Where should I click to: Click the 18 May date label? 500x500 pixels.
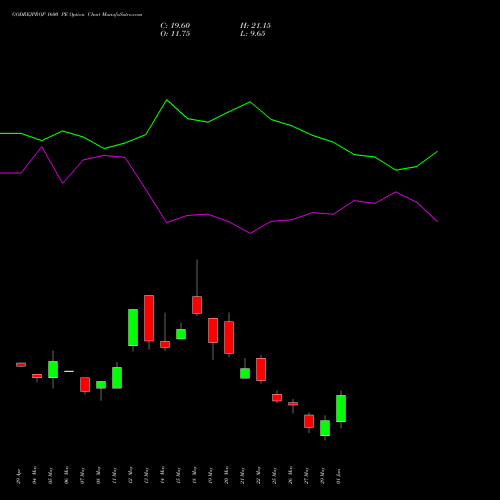[x=194, y=475]
